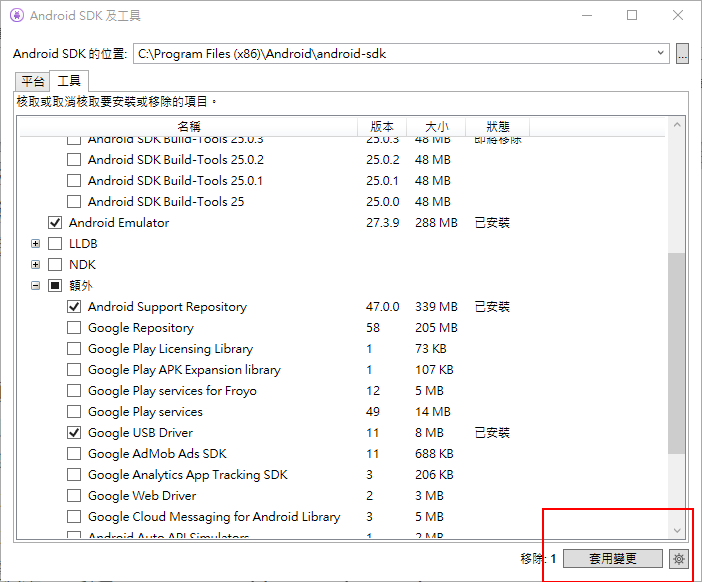Select the Google USB Driver row name

coord(140,432)
